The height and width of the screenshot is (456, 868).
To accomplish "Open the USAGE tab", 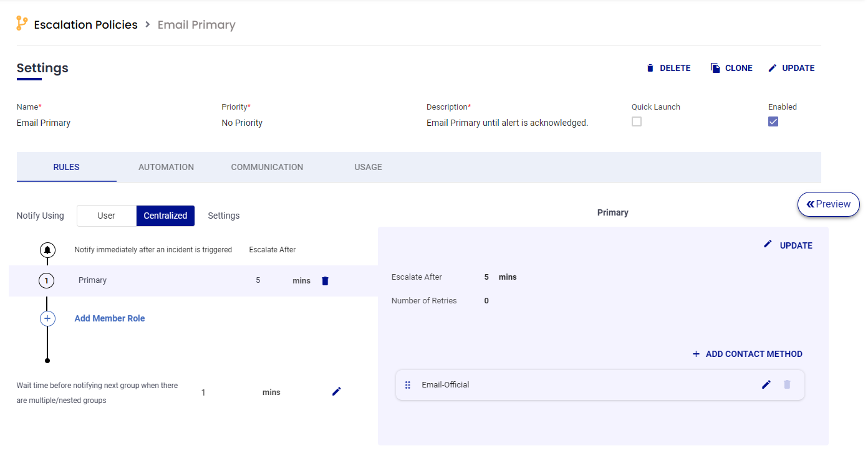I will (368, 167).
